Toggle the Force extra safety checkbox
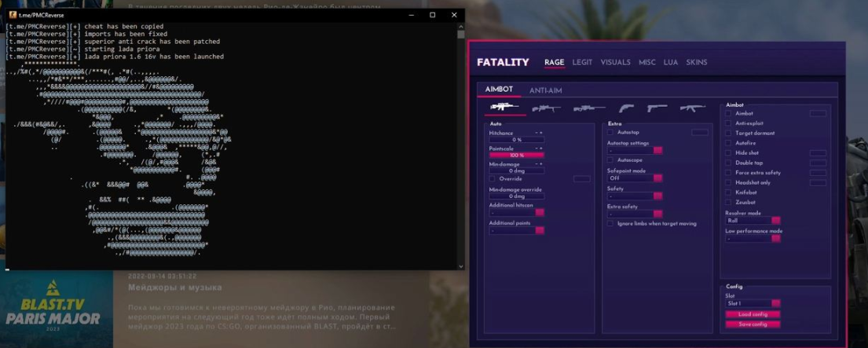The width and height of the screenshot is (868, 348). 728,173
